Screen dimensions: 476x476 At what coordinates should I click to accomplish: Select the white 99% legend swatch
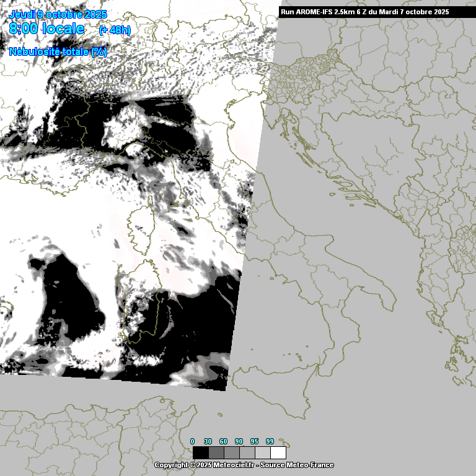click(x=278, y=452)
